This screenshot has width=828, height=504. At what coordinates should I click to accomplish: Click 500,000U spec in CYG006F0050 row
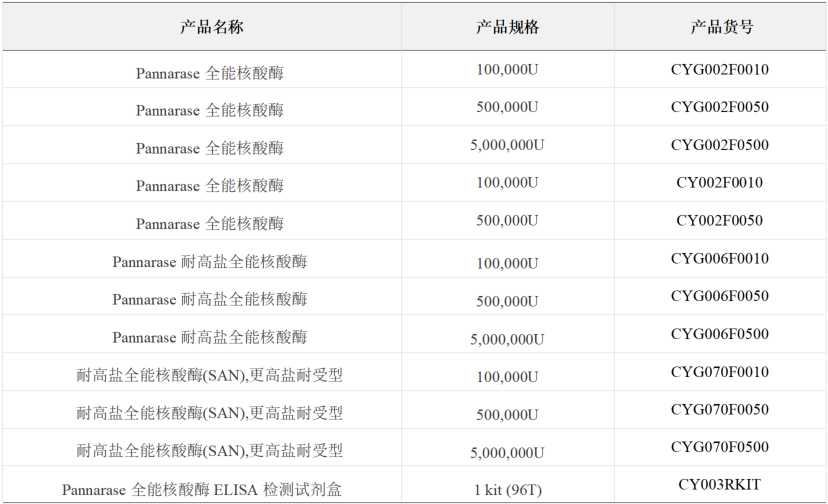[x=507, y=302]
